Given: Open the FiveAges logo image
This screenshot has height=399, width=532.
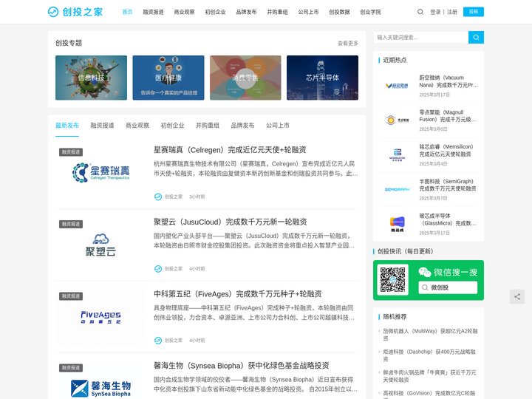Looking at the screenshot, I should (x=100, y=316).
